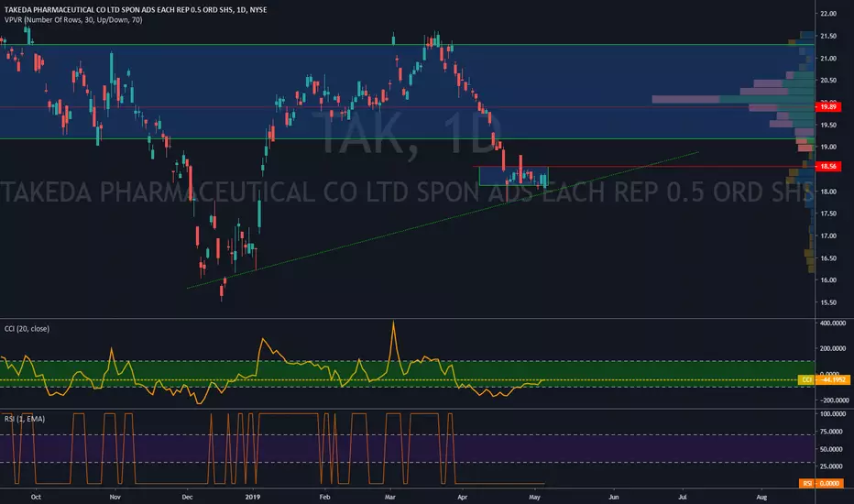
Task: Click the Oct label on time axis
Action: click(x=36, y=497)
